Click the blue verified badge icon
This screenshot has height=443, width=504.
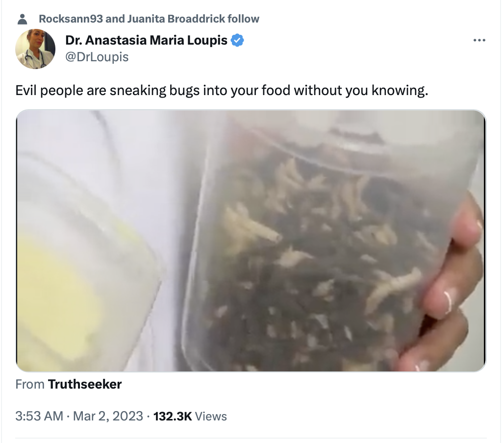click(x=237, y=41)
